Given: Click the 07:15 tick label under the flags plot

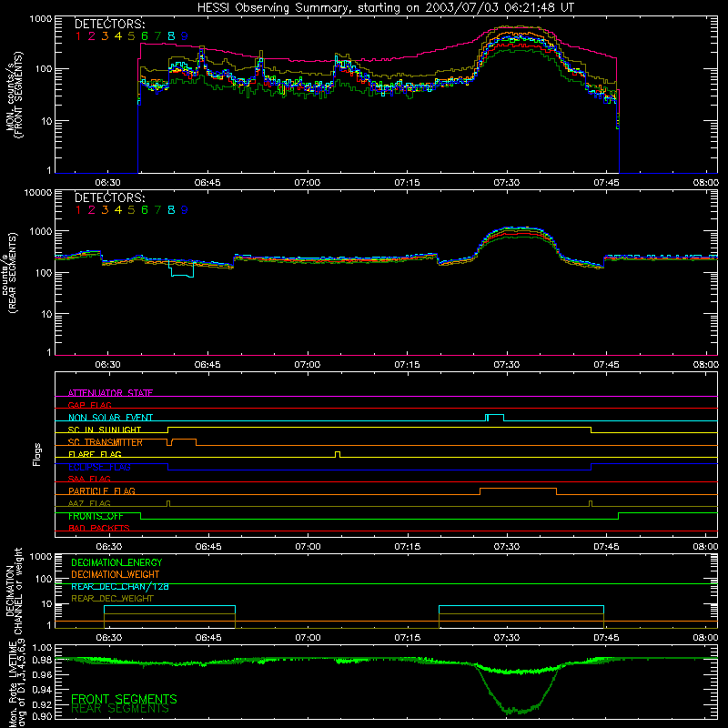Looking at the screenshot, I should tap(408, 547).
